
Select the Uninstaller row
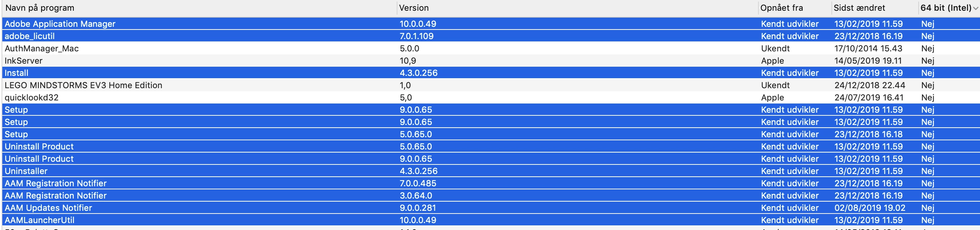(491, 171)
